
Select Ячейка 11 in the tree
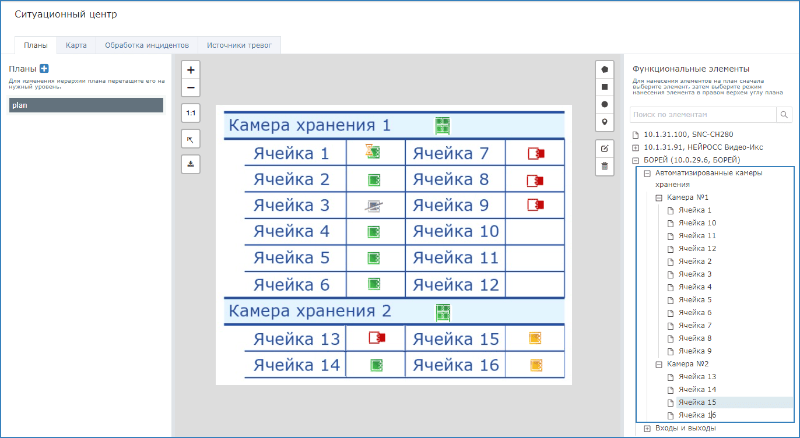coord(697,236)
